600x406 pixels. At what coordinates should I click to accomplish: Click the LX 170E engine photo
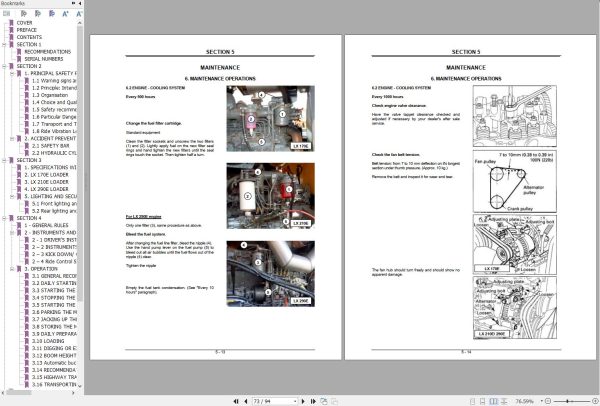(x=271, y=119)
